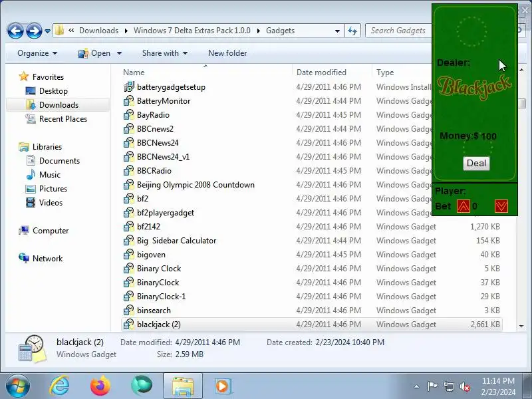Click file list scrollbar down arrow
532x399 pixels.
521,326
